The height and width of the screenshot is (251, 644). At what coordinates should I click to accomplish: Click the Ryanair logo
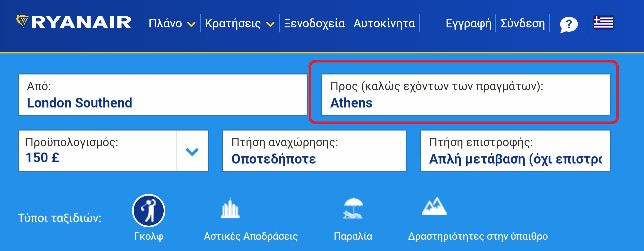point(73,22)
